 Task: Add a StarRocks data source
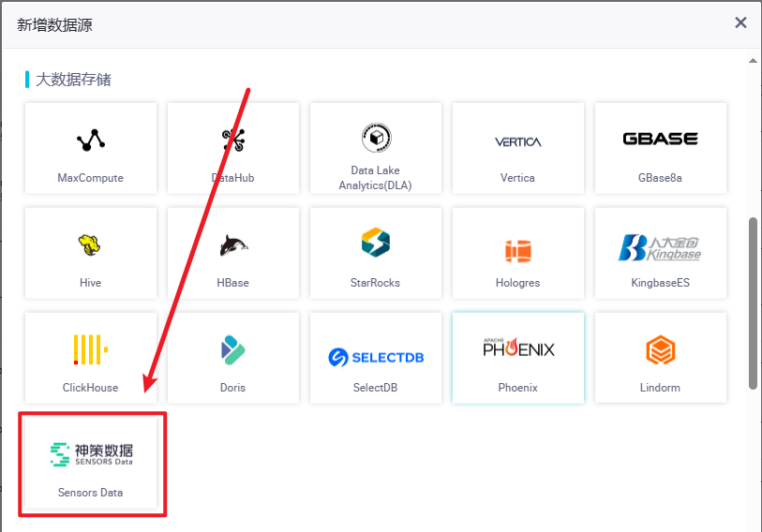tap(376, 253)
